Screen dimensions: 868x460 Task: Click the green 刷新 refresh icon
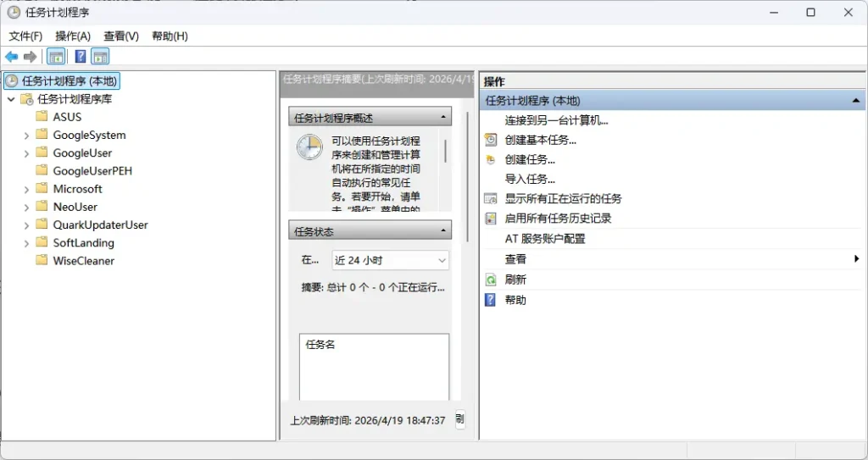tap(491, 280)
